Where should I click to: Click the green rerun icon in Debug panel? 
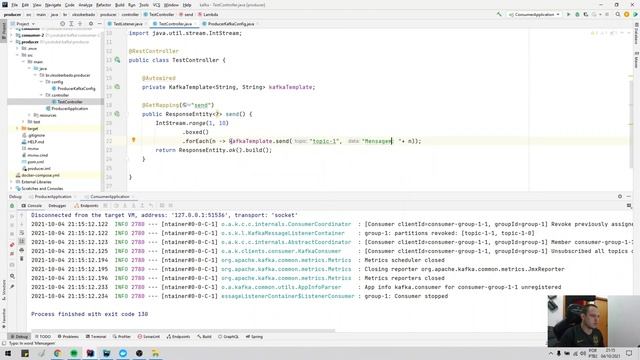pos(12,206)
